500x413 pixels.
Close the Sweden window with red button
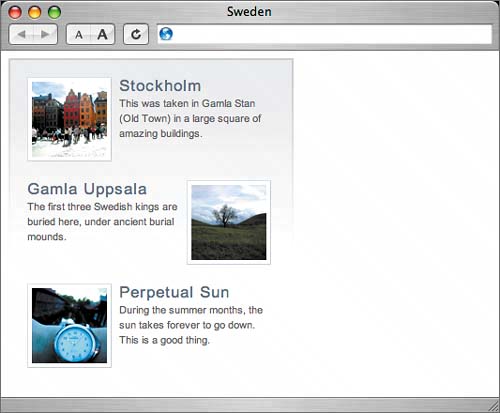coord(15,12)
